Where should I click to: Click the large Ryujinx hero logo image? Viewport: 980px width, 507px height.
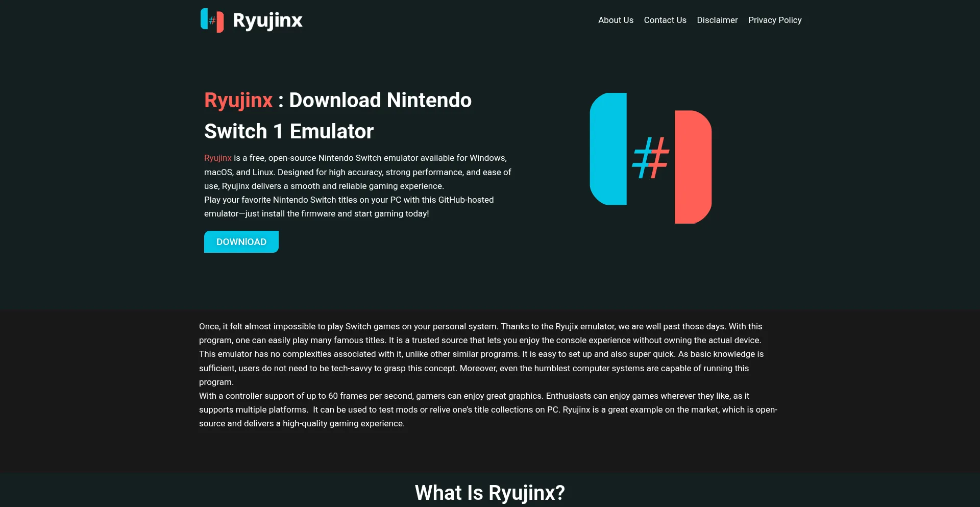(651, 158)
